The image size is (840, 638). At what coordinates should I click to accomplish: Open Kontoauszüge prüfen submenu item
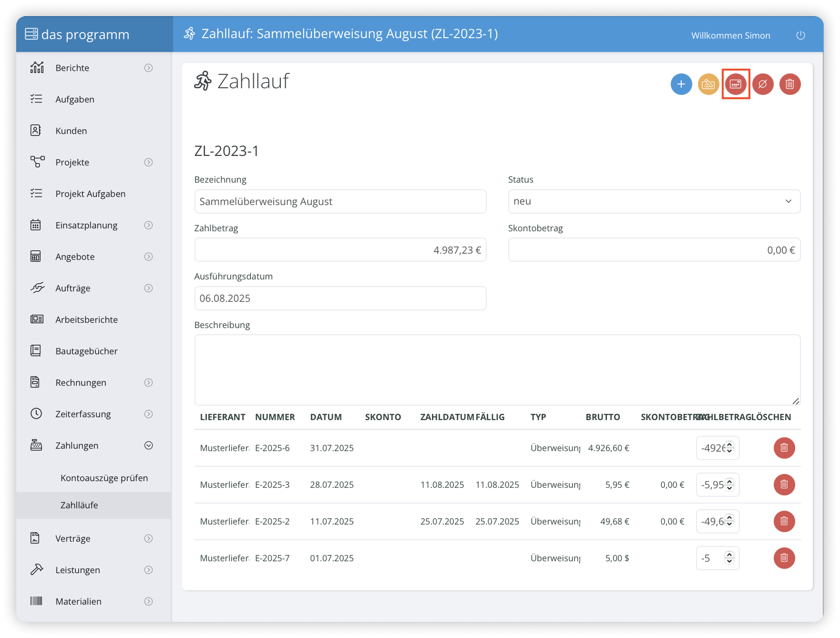coord(104,478)
